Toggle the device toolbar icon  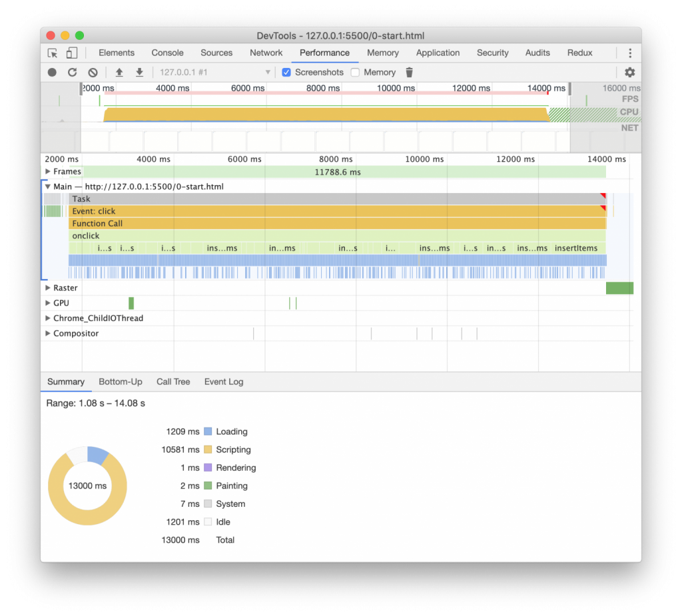[71, 53]
